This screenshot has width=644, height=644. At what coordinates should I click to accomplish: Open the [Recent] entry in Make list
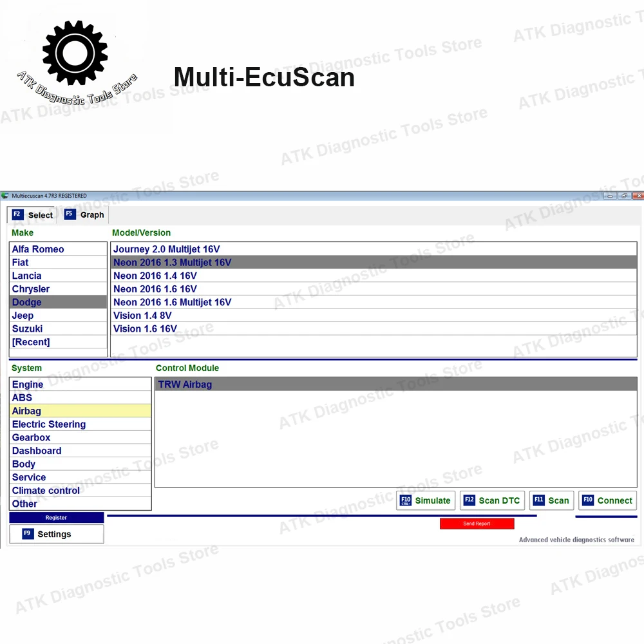(x=58, y=342)
